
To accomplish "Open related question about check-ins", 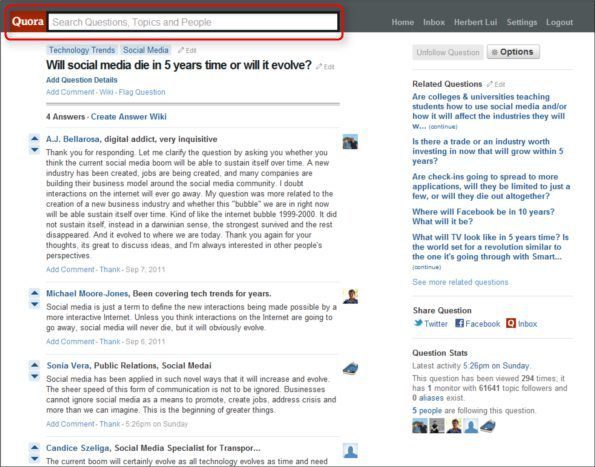I will point(491,186).
